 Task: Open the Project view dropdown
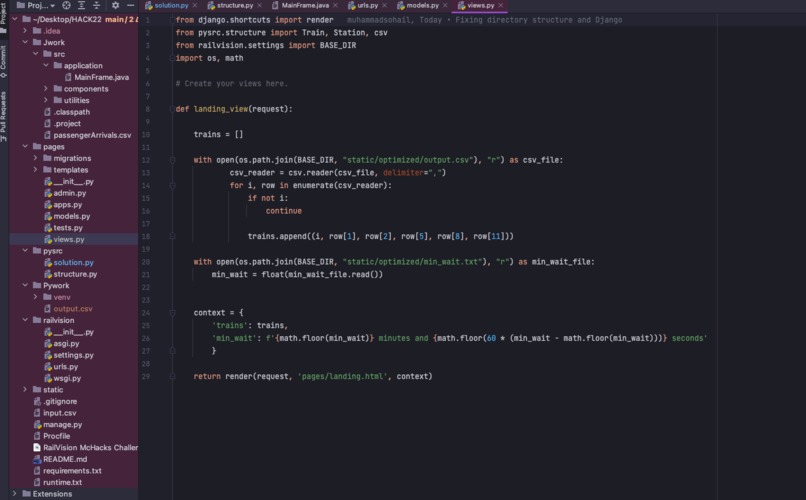(35, 5)
